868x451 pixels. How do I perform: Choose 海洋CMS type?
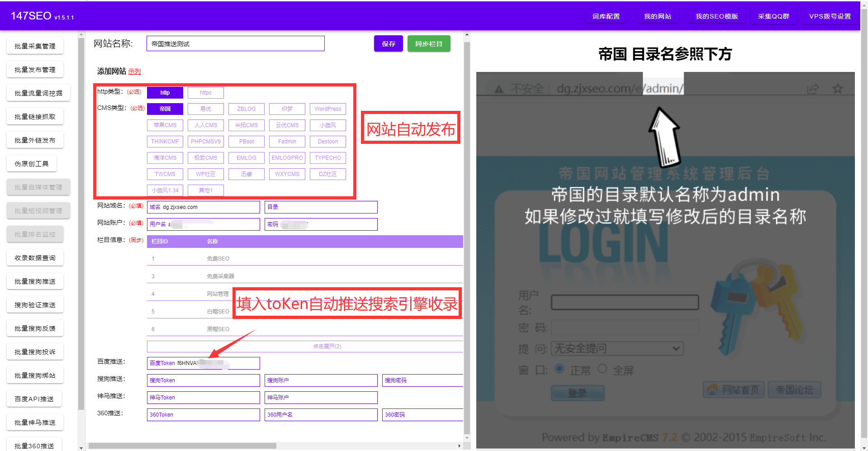click(x=165, y=158)
